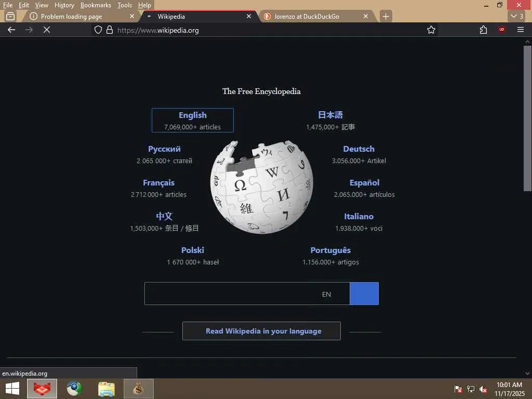Image resolution: width=532 pixels, height=399 pixels.
Task: Open the Bookmarks menu
Action: tap(96, 5)
